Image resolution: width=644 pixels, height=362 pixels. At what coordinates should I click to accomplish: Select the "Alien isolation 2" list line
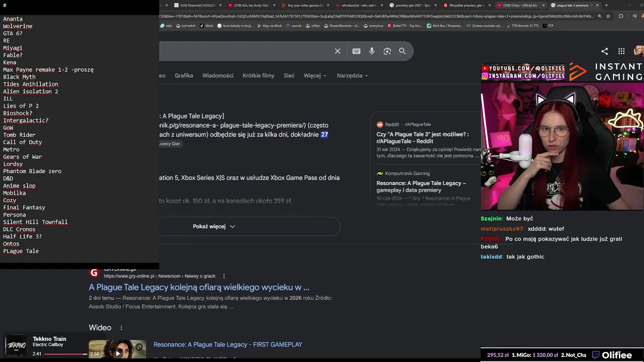[x=31, y=92]
